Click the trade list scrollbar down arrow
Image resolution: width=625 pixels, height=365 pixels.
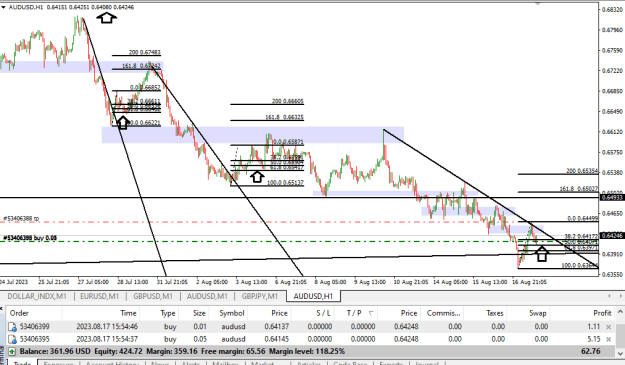pyautogui.click(x=621, y=353)
